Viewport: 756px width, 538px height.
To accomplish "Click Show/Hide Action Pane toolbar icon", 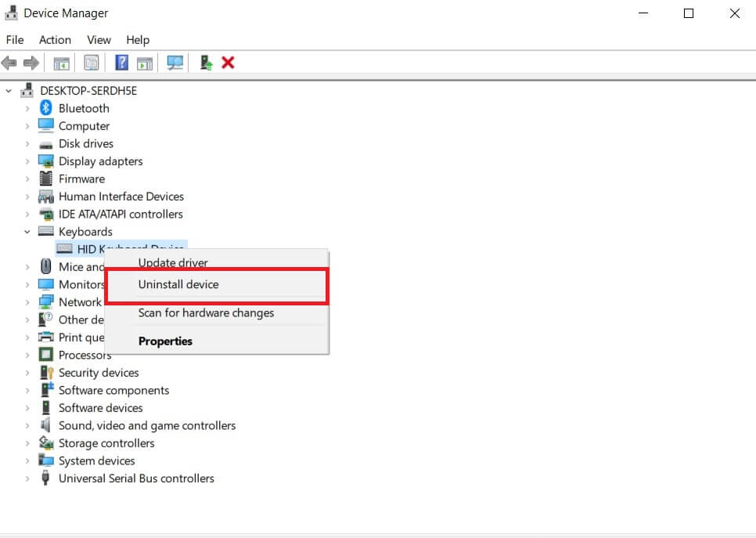I will [x=145, y=63].
